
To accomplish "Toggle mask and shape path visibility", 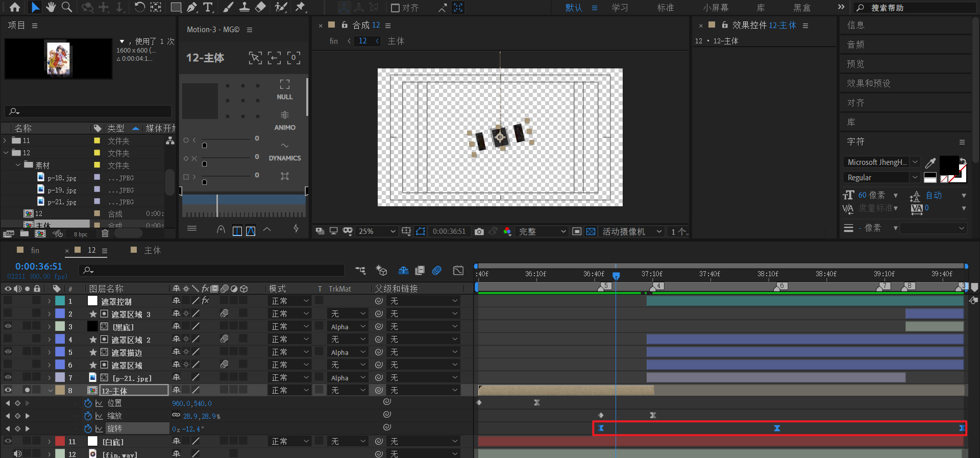I will coord(421,231).
